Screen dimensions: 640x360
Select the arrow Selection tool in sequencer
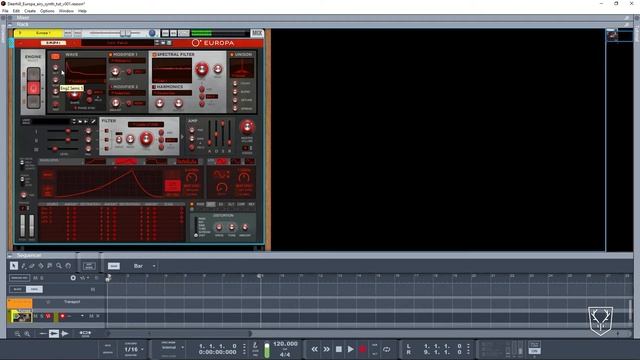point(14,266)
